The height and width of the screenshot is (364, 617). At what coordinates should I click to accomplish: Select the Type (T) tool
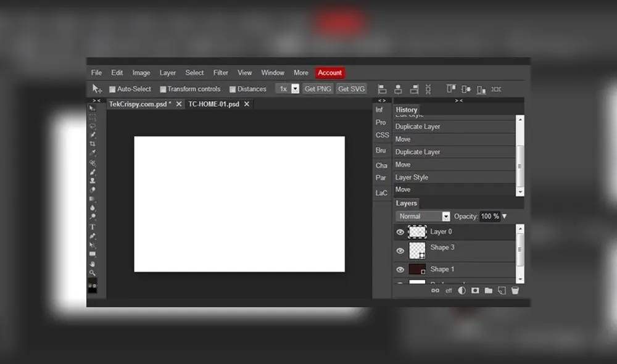tap(93, 227)
